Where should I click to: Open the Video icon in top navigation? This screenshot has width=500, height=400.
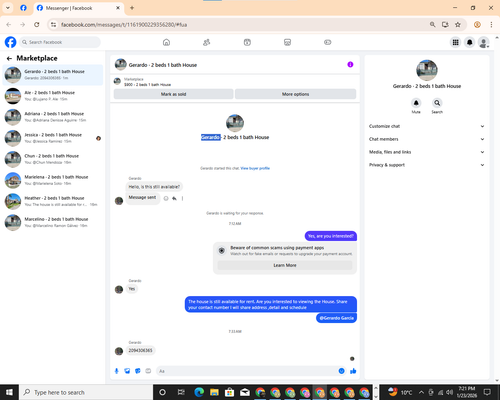pos(247,42)
